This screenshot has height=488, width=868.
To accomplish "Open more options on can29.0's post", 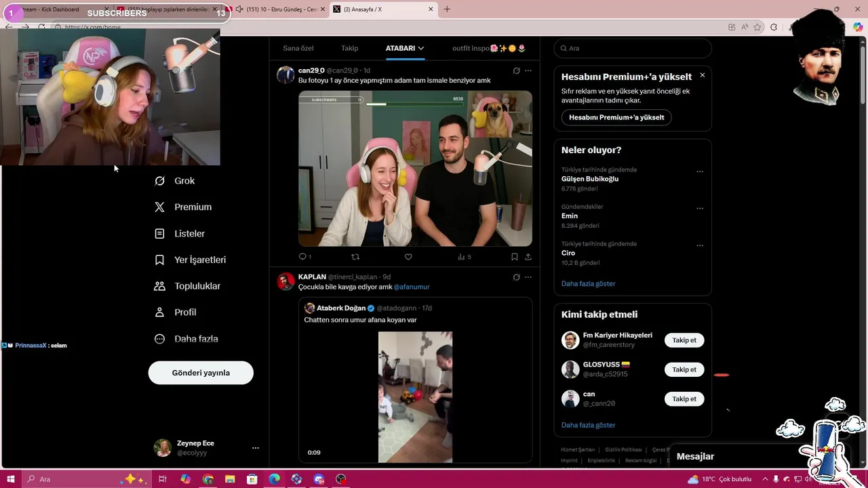I will 528,70.
